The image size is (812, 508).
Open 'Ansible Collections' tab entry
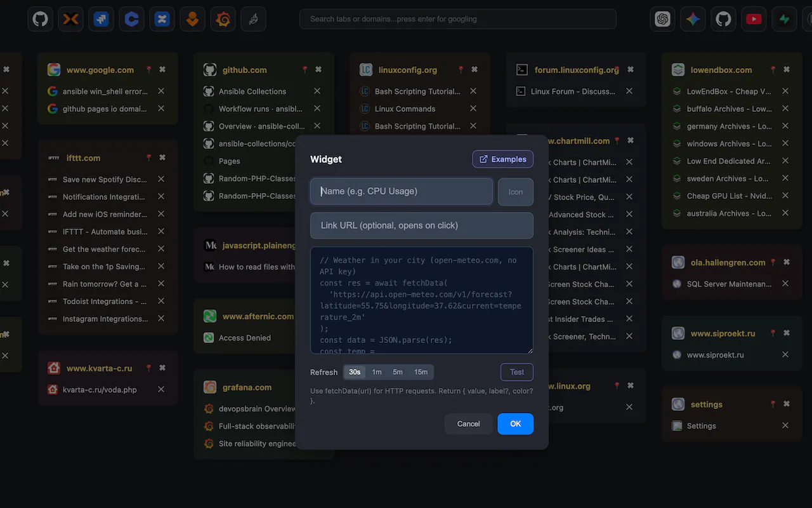pos(252,91)
